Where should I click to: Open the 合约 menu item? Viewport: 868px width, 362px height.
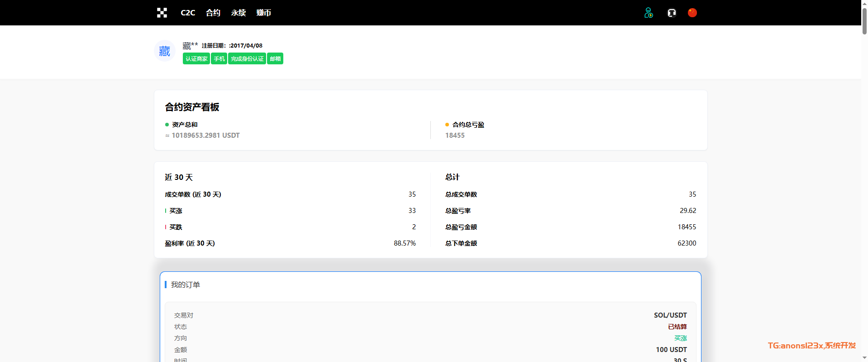point(213,13)
